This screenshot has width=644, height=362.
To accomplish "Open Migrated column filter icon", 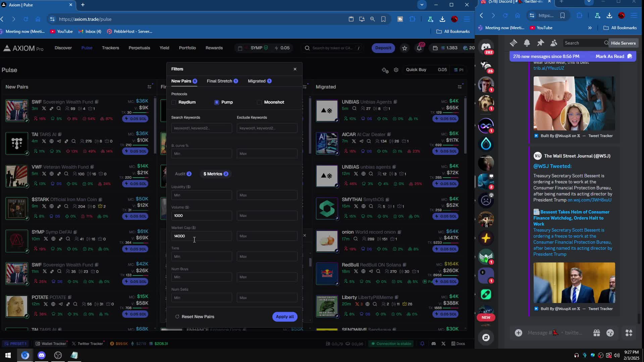I will (460, 87).
